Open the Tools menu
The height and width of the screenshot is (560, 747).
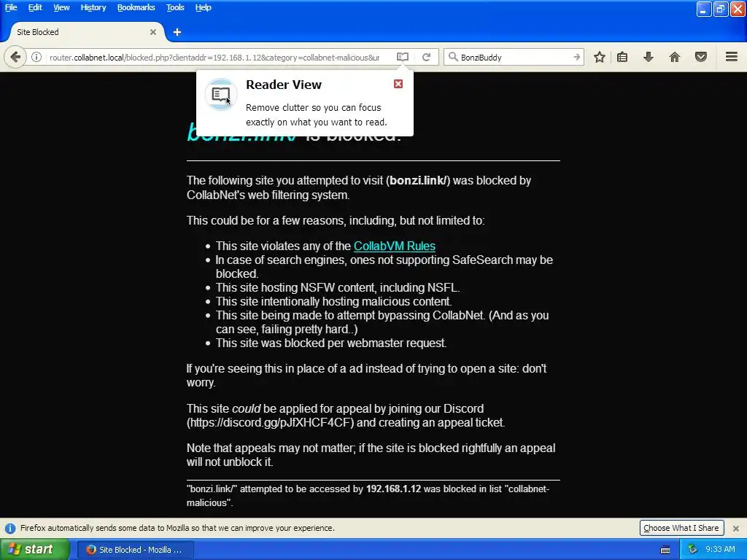pos(175,7)
